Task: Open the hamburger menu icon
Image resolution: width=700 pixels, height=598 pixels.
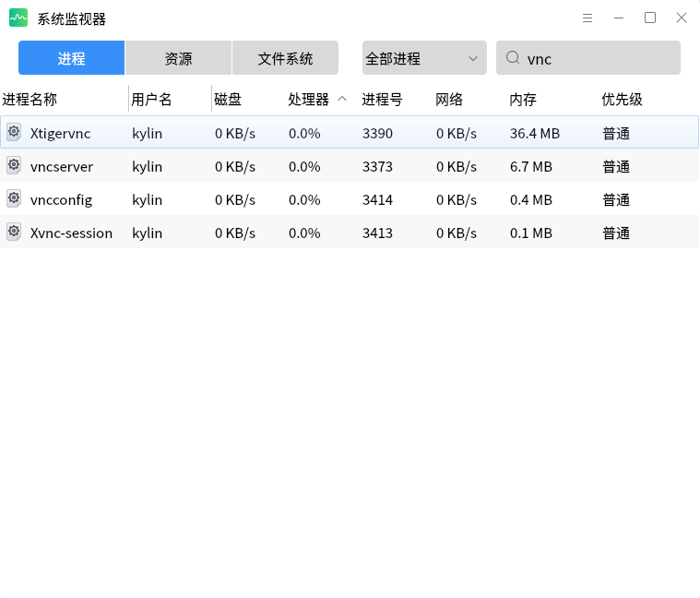Action: (x=587, y=18)
